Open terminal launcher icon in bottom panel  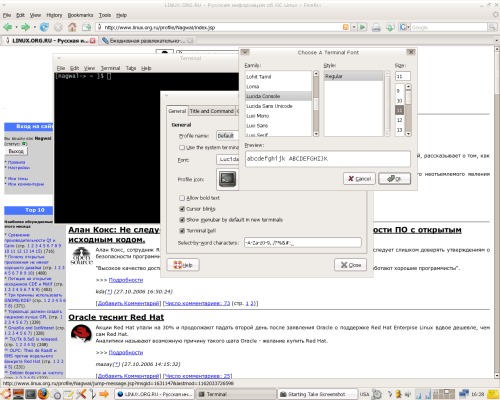pos(31,394)
